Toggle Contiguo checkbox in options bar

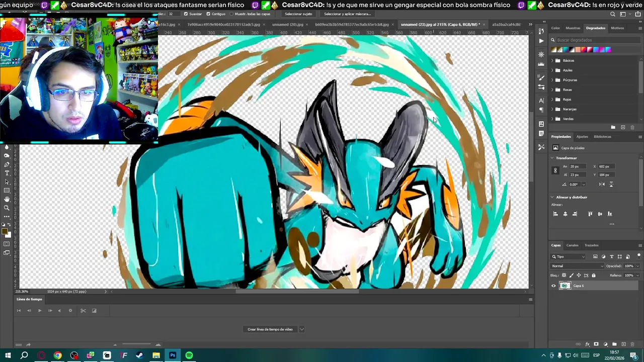[x=208, y=14]
